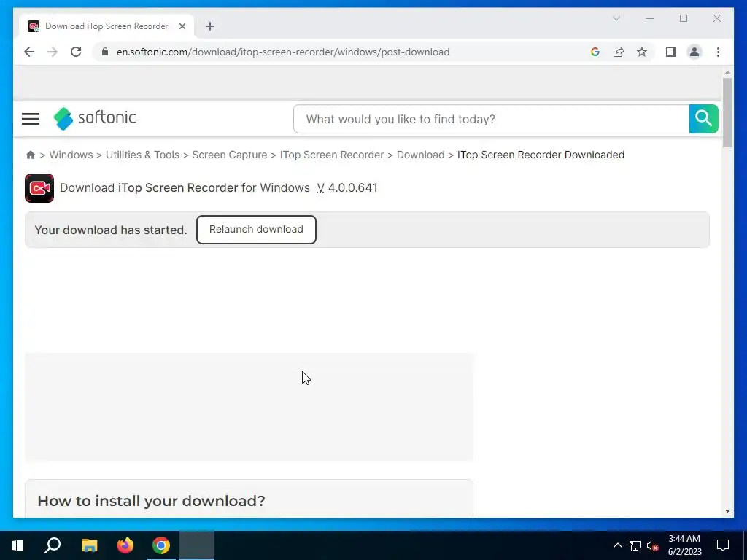Click the 'How to install your download?' heading
Screen dimensions: 747x560
point(151,501)
